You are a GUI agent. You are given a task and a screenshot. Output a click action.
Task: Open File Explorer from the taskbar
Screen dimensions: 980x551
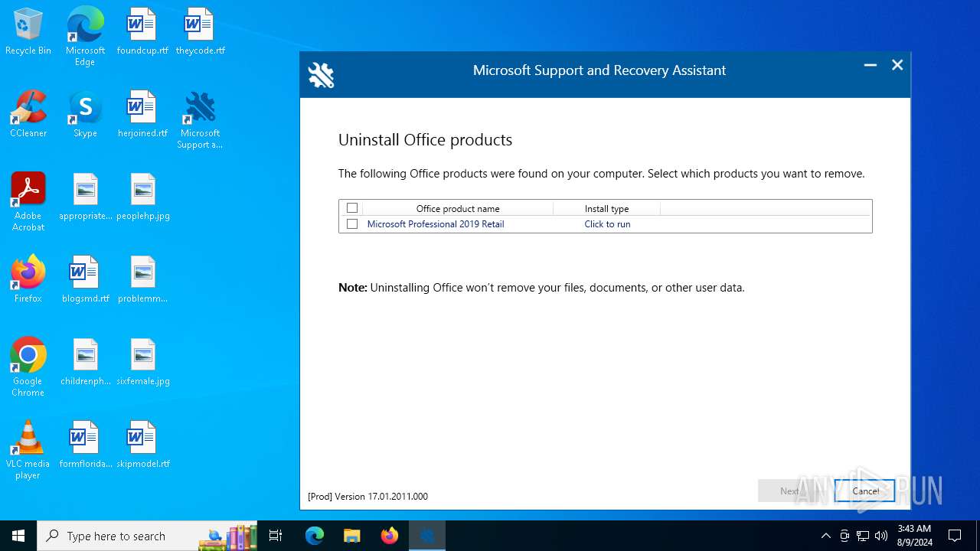point(351,536)
